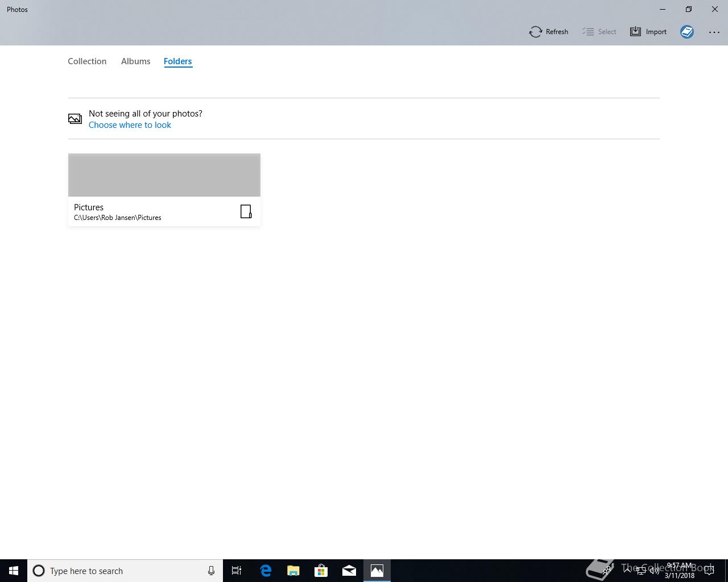Image resolution: width=728 pixels, height=582 pixels.
Task: Click the Pictures folder name
Action: [89, 207]
